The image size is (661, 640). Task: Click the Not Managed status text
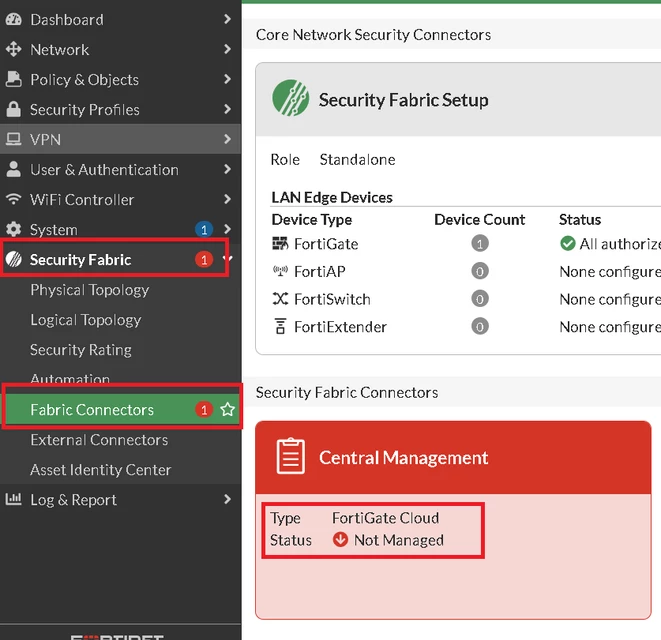pyautogui.click(x=398, y=540)
